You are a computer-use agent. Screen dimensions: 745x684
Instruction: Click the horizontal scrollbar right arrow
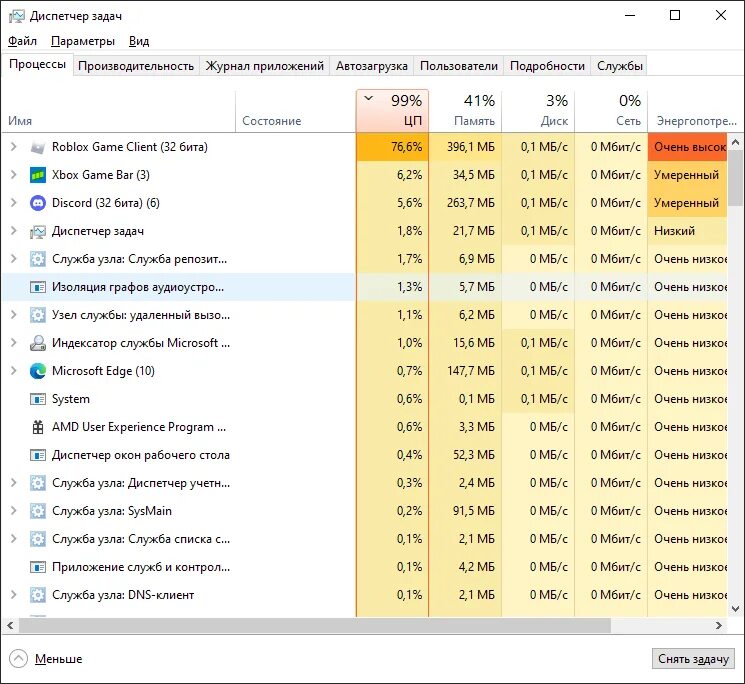pyautogui.click(x=719, y=626)
